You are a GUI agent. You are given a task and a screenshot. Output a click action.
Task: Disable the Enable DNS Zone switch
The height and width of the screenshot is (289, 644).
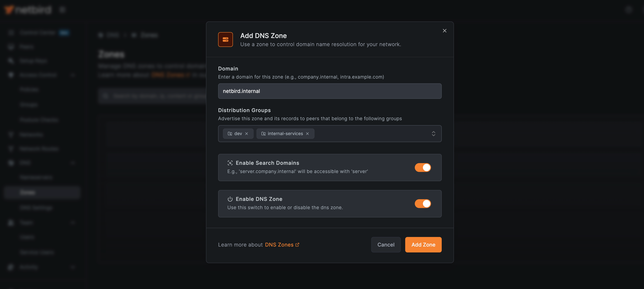[423, 203]
